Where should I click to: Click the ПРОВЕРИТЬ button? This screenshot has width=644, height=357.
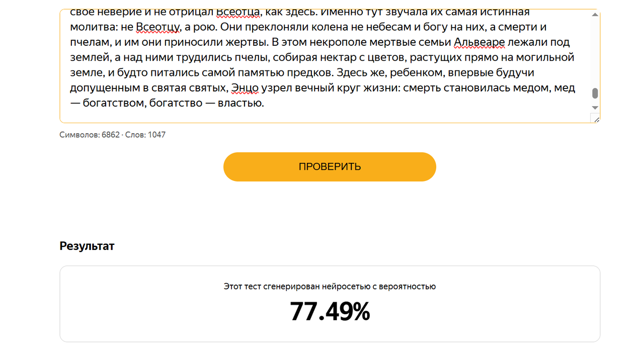coord(330,166)
